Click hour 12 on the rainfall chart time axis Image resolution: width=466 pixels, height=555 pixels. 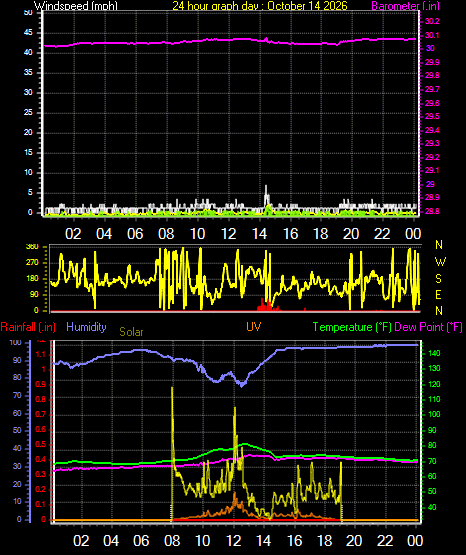(233, 541)
